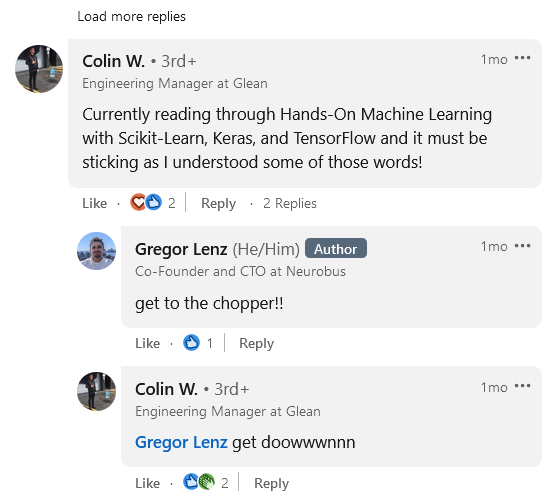Reply to Colin W.'s top-level comment
Viewport: 553px width, 497px height.
tap(218, 204)
